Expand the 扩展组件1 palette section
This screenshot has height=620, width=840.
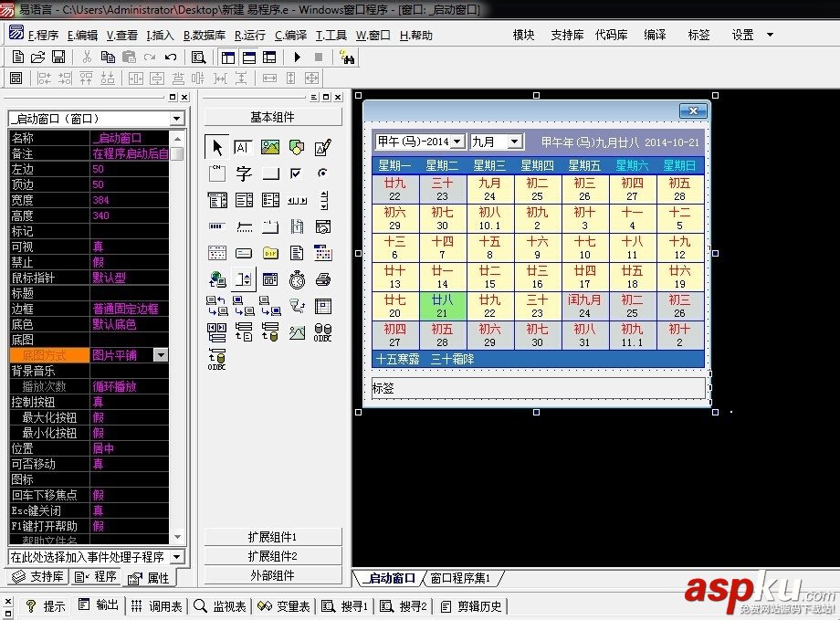273,537
